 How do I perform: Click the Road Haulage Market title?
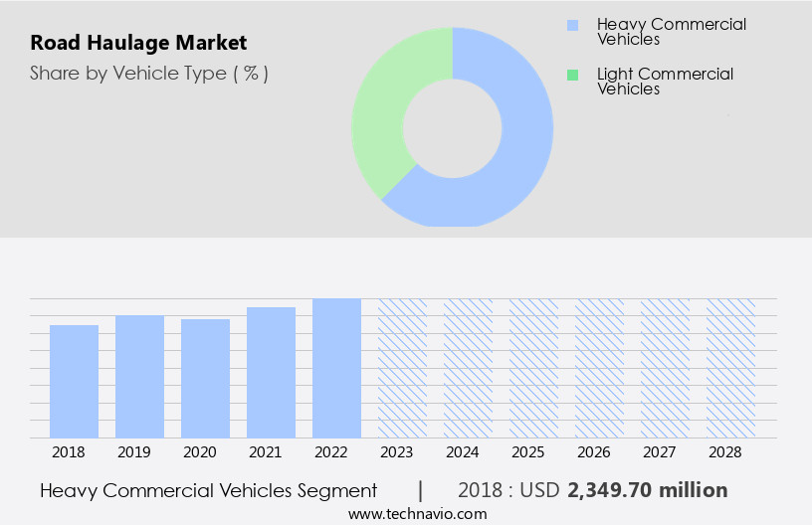138,43
